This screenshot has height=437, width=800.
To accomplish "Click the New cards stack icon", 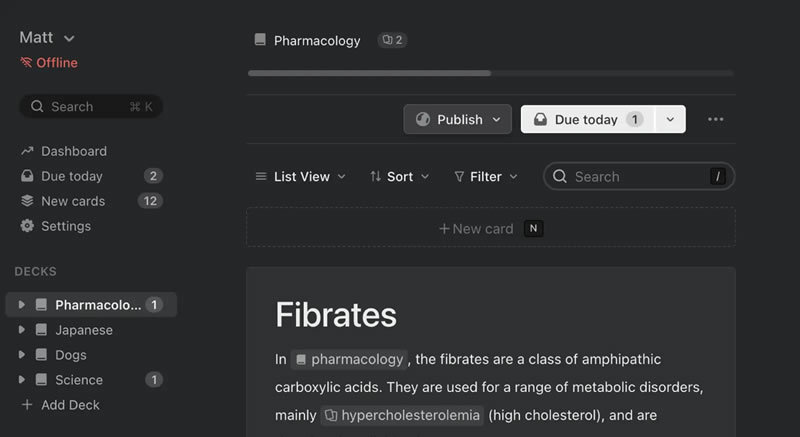I will (x=27, y=201).
